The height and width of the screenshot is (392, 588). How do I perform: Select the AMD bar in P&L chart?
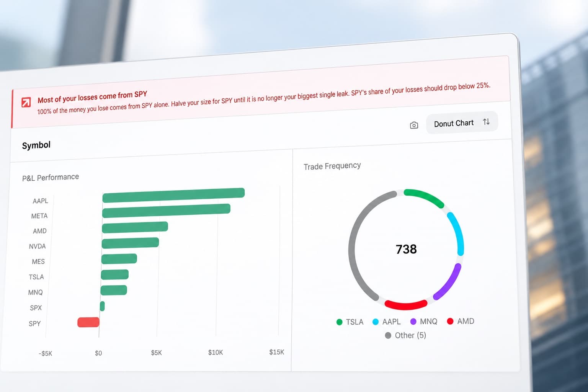point(135,227)
